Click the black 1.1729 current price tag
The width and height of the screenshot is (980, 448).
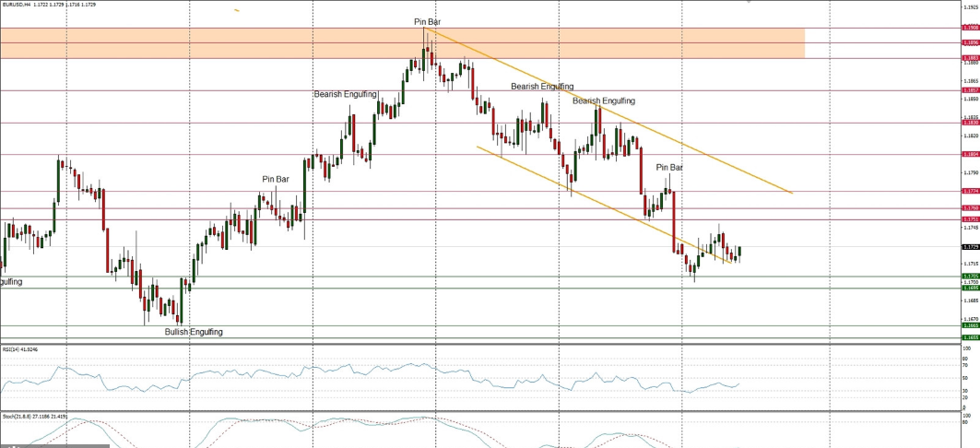click(970, 247)
